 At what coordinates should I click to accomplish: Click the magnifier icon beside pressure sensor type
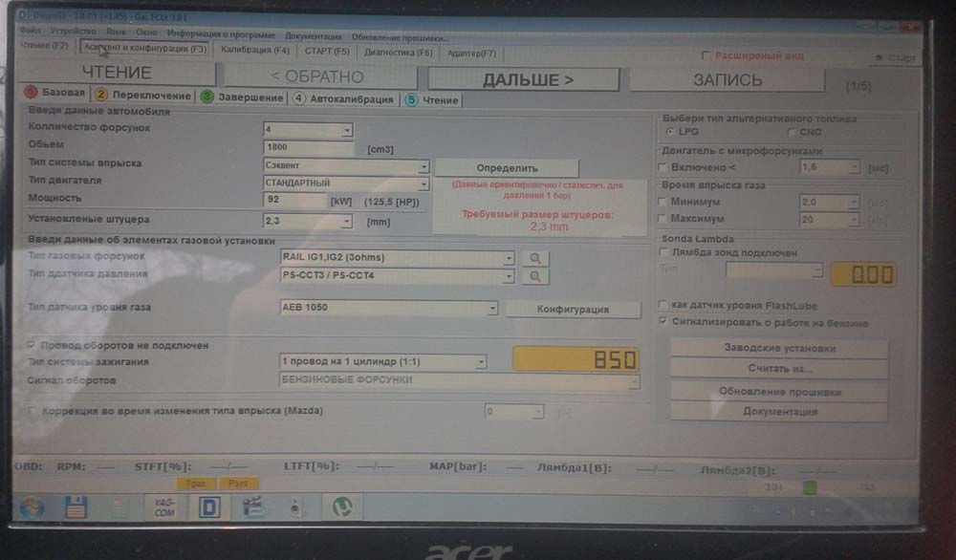pos(535,276)
